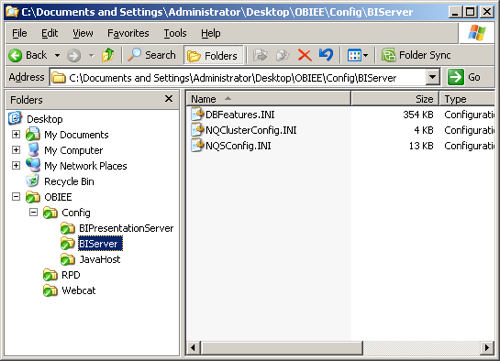The image size is (500, 361).
Task: Open the address bar dropdown
Action: [432, 77]
